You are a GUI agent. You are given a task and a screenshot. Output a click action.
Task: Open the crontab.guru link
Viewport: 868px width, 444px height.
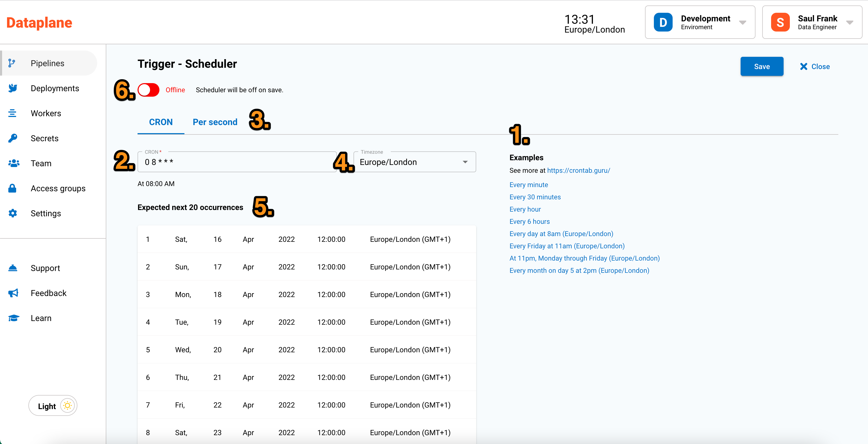578,170
